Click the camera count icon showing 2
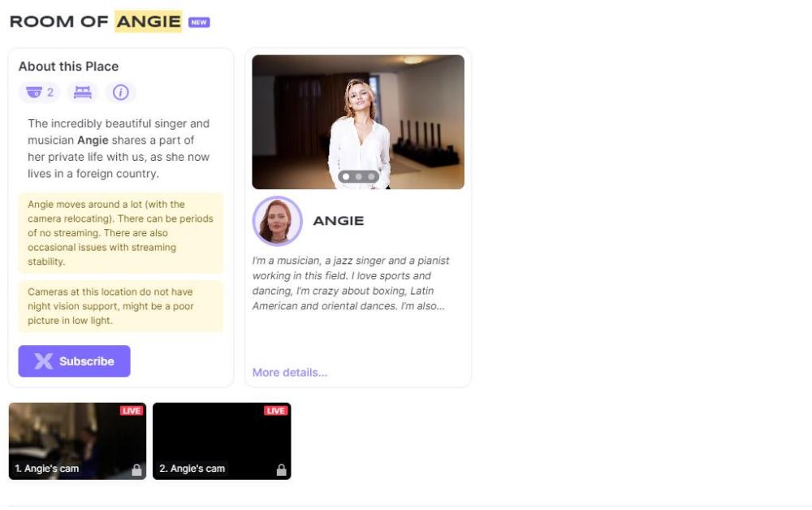 pyautogui.click(x=39, y=93)
